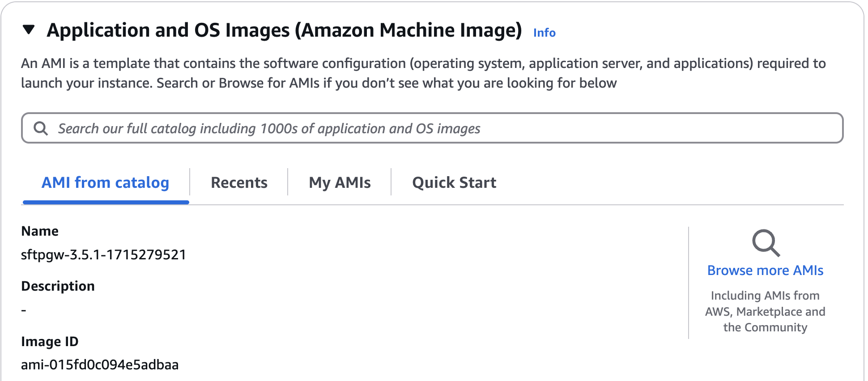Click the Name field label

pyautogui.click(x=40, y=231)
